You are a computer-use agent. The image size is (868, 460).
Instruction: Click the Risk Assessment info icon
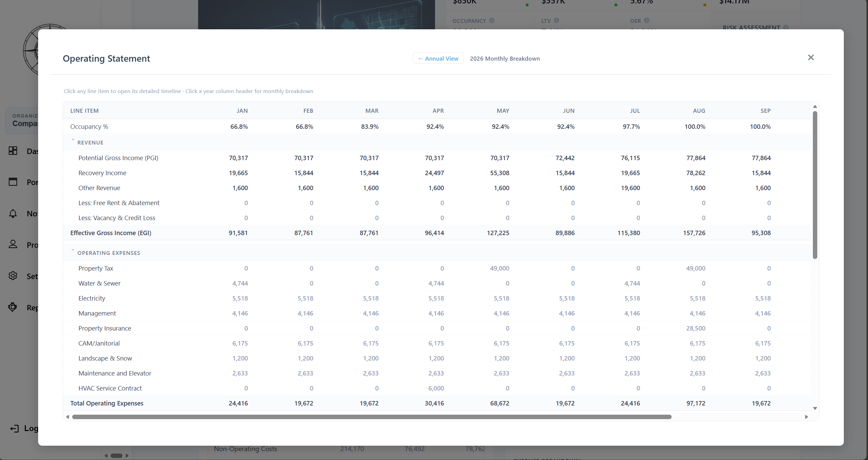(x=786, y=27)
